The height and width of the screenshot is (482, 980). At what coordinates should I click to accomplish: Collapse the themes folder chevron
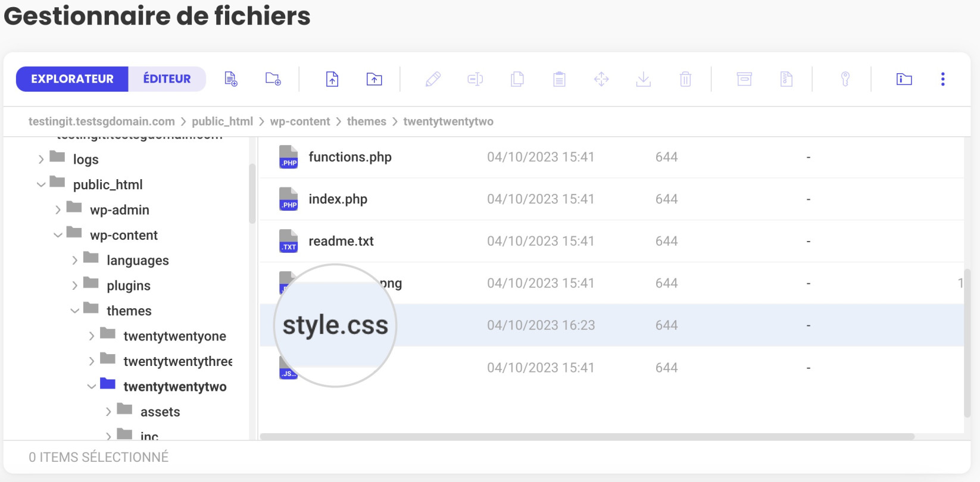[74, 311]
